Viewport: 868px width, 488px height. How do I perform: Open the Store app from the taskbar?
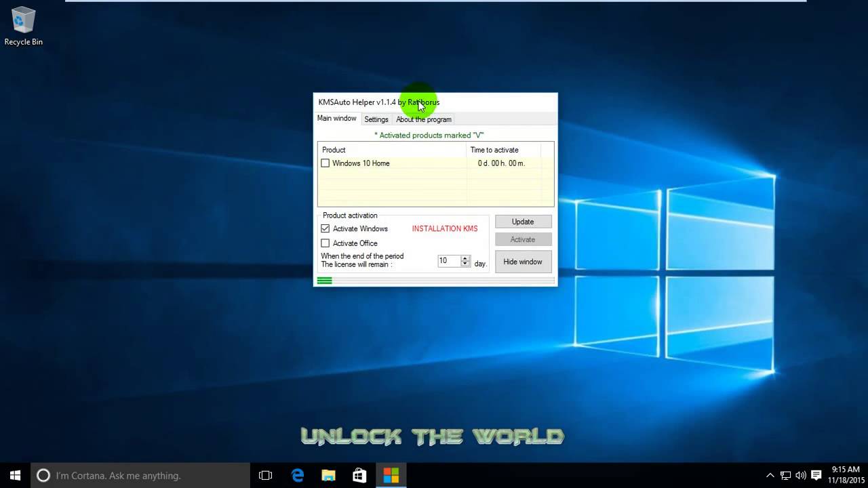359,476
